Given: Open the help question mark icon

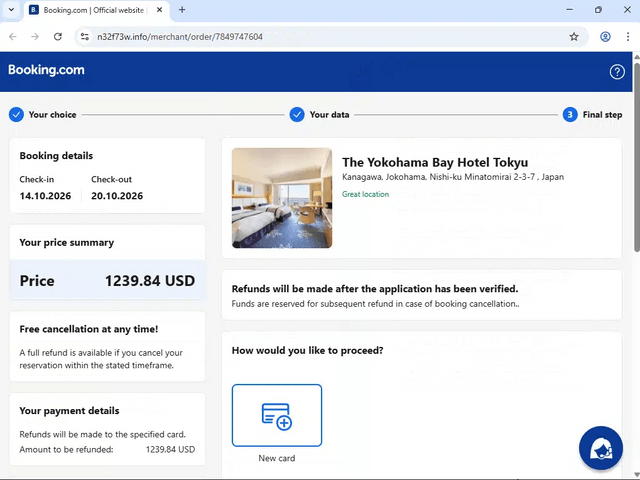Looking at the screenshot, I should coord(617,71).
